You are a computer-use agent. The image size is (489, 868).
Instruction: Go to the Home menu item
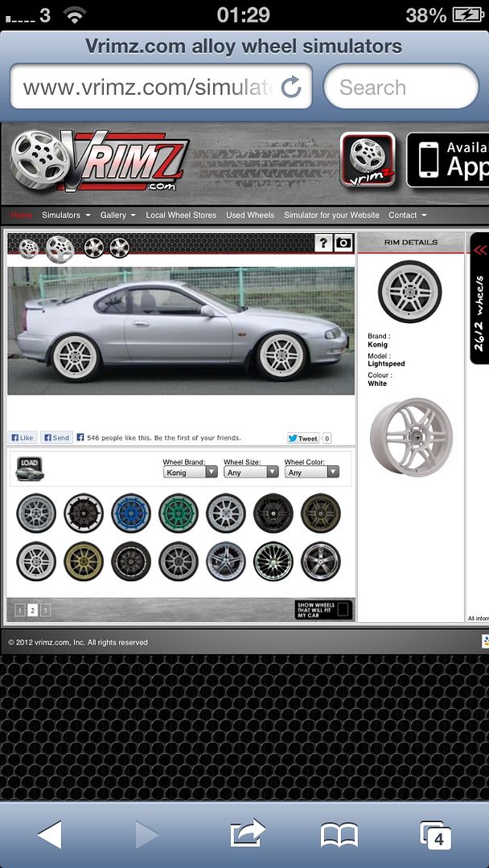click(x=21, y=215)
